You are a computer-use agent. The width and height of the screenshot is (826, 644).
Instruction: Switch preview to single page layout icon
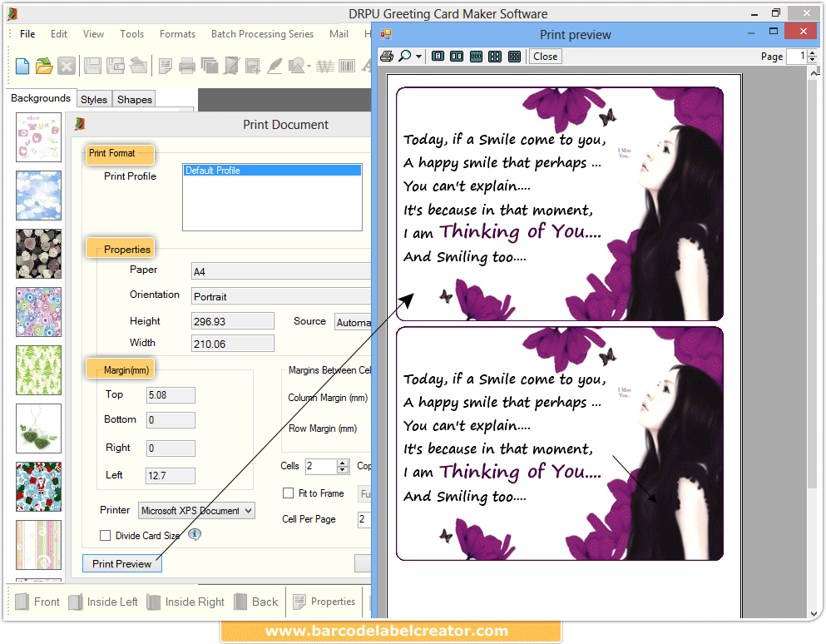[x=438, y=56]
